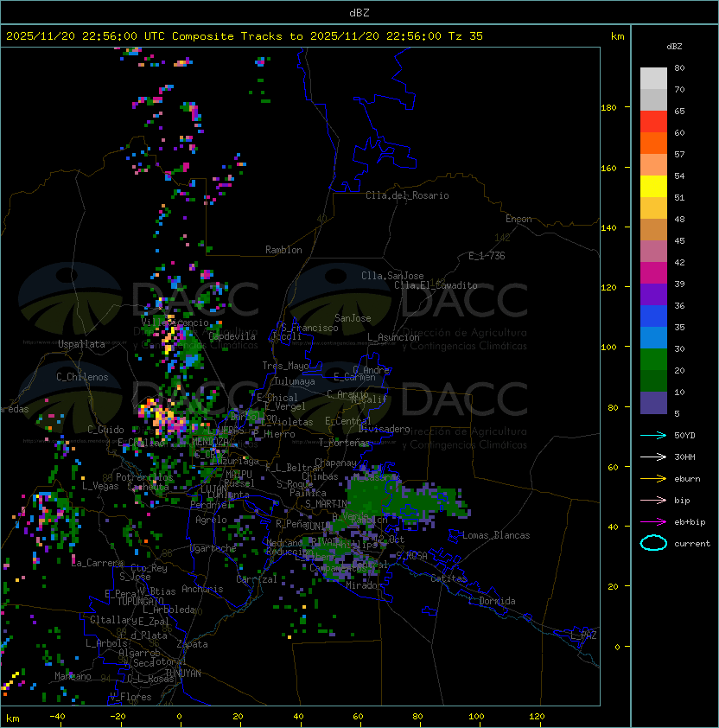Pick the light gray top swatch of dBZ scale
This screenshot has height=728, width=719.
pos(653,79)
